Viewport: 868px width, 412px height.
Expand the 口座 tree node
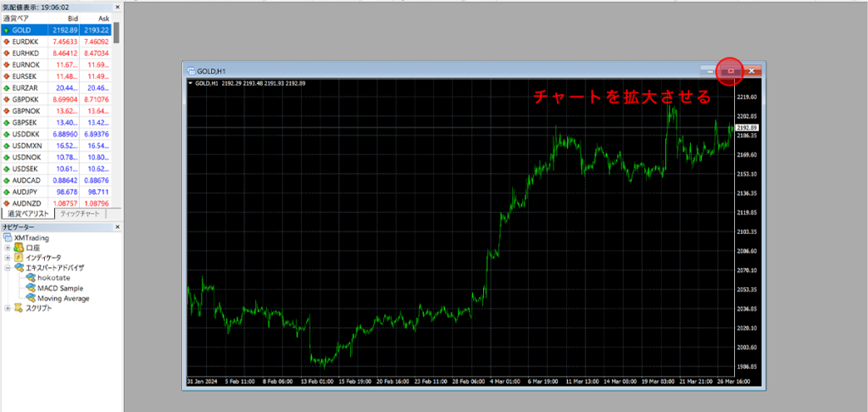8,248
